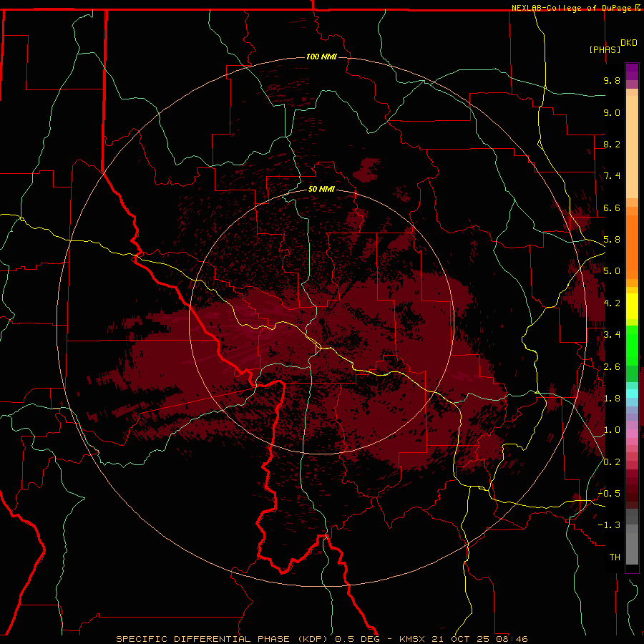Click the 100 NMI range ring label
Screen dimensions: 644x644
(x=321, y=57)
